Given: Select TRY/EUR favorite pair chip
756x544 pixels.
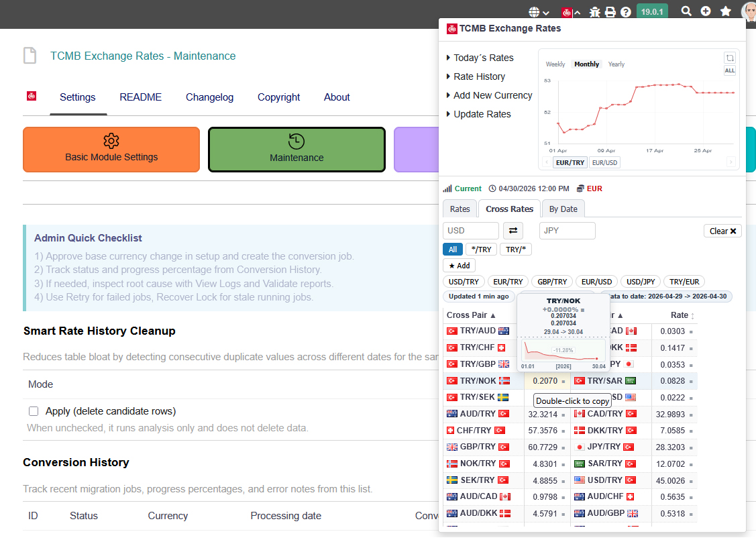Looking at the screenshot, I should click(x=684, y=282).
